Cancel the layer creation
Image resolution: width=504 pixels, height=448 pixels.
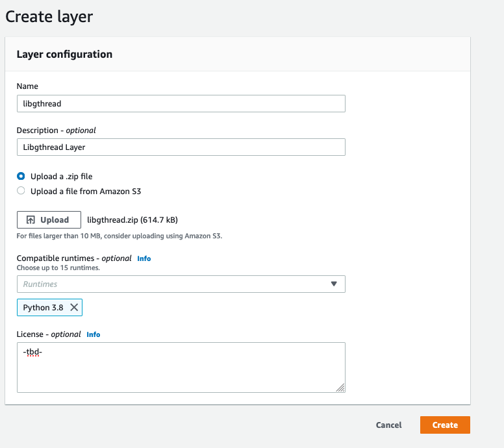pos(388,425)
